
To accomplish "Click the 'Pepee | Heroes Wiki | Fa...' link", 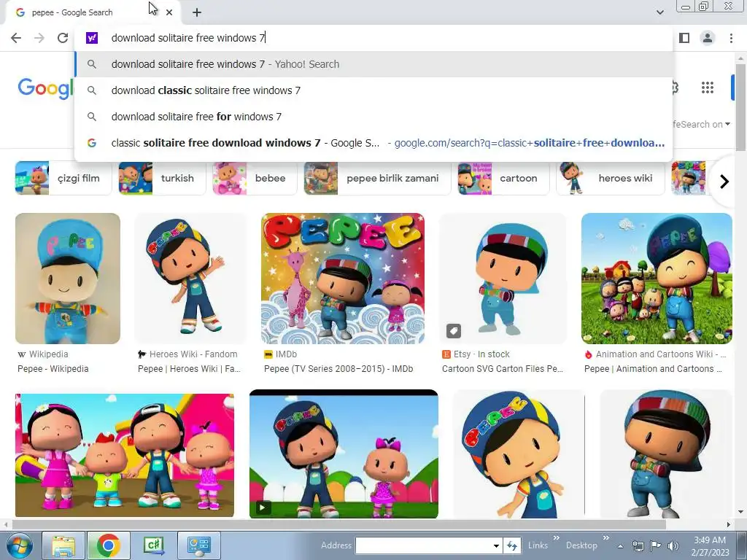I will tap(189, 369).
